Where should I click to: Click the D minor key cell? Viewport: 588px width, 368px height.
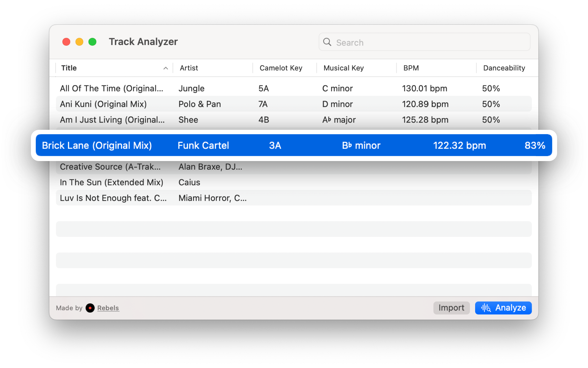point(337,104)
